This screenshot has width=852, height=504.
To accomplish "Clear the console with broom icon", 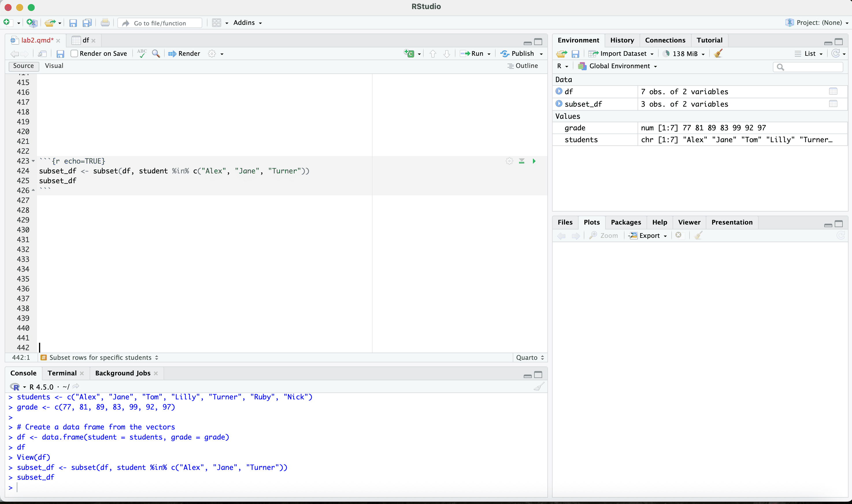I will tap(539, 386).
